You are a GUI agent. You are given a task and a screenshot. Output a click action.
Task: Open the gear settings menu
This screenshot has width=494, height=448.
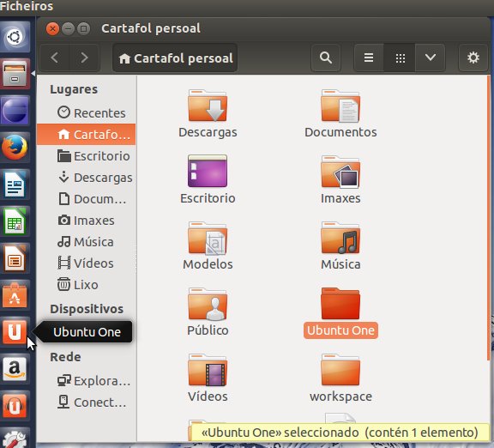[x=473, y=58]
